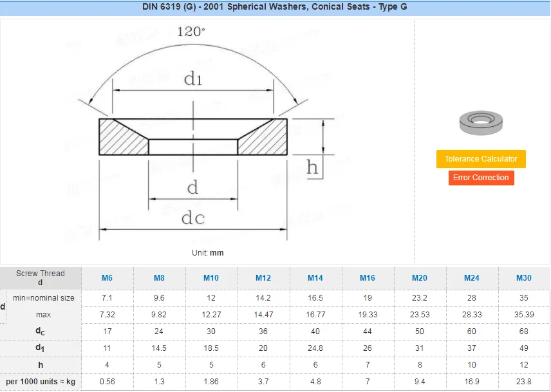
Task: Click the dC row label
Action: (41, 331)
